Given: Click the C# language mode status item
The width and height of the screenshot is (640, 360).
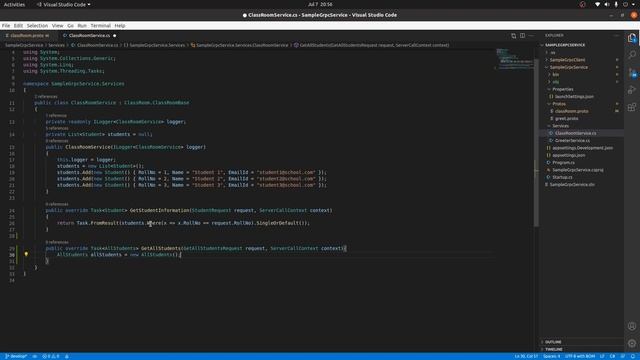Looking at the screenshot, I should pos(612,356).
